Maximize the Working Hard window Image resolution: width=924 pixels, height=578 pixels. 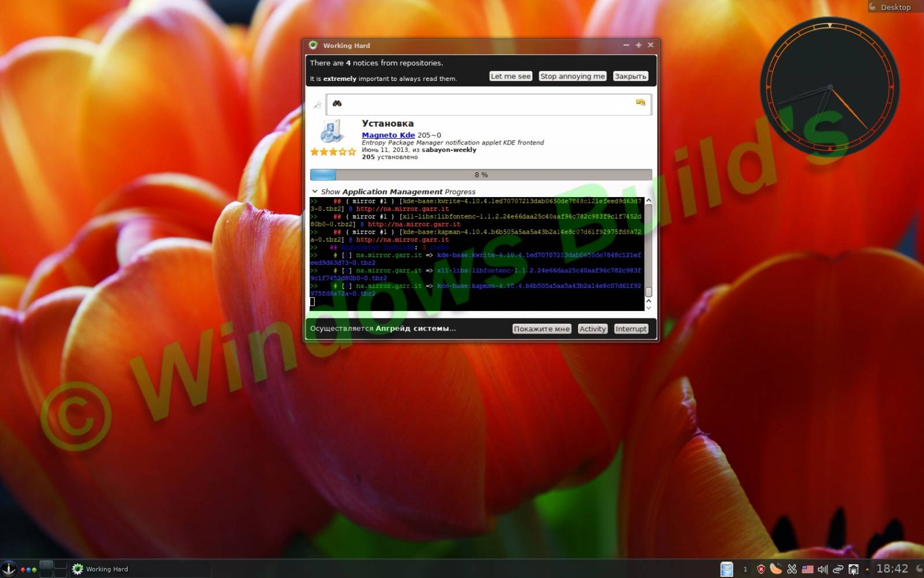(638, 45)
